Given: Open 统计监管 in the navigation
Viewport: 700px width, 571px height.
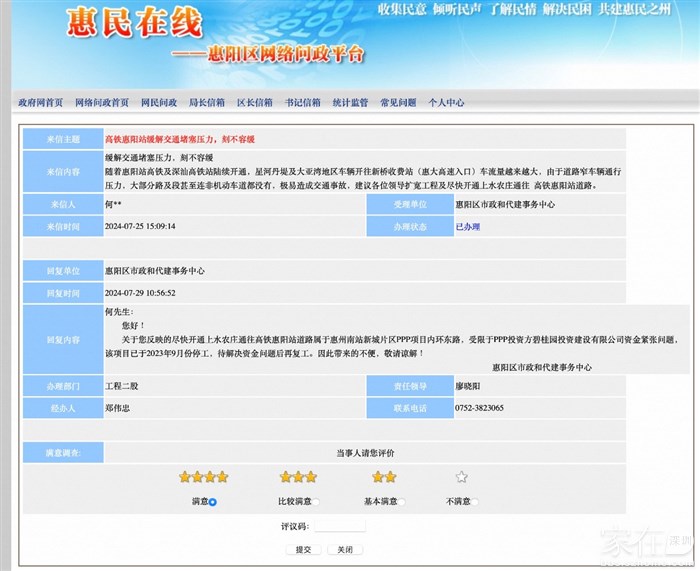Looking at the screenshot, I should (x=350, y=103).
